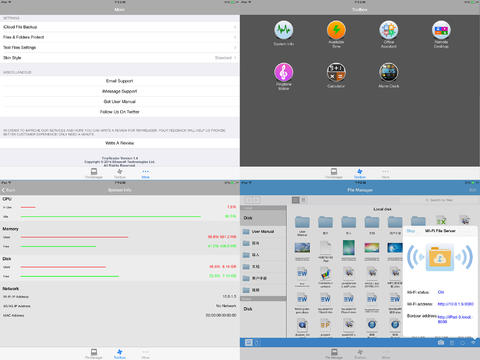Open Toolbox tab on the File Manager screen
Screen dimensions: 480x360
pyautogui.click(x=360, y=354)
